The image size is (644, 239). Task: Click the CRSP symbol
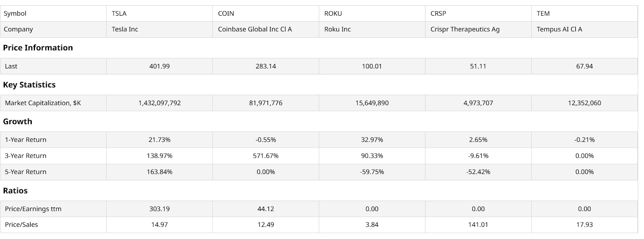coord(438,13)
